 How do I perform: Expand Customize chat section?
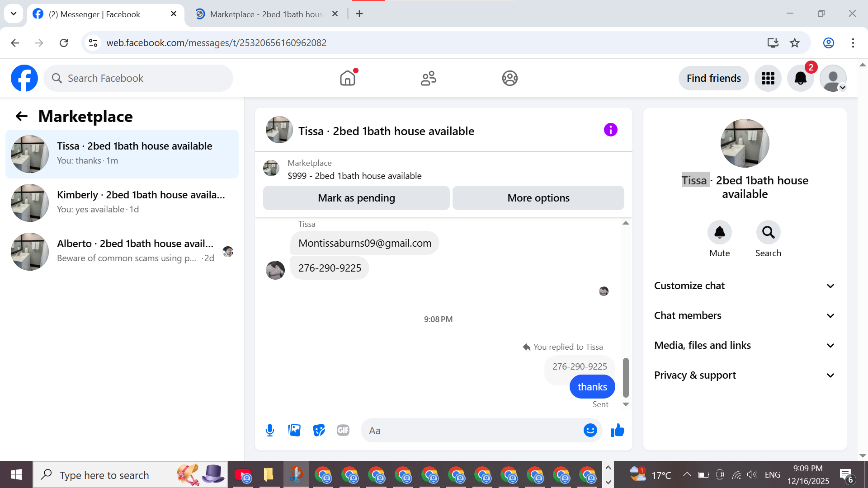[745, 286]
